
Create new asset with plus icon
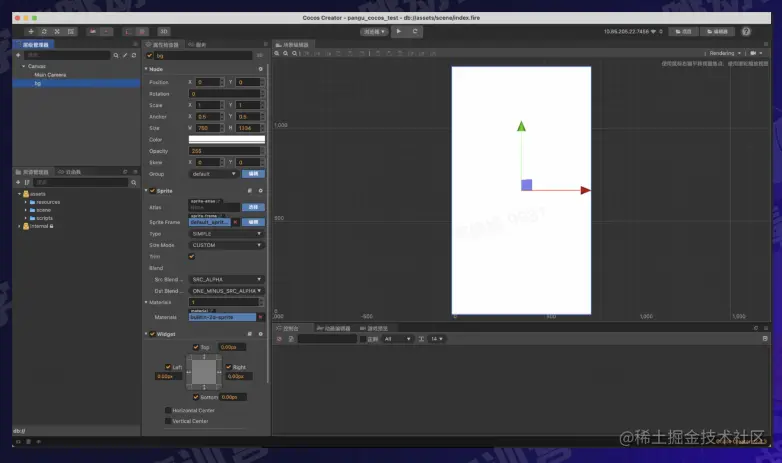[x=18, y=183]
